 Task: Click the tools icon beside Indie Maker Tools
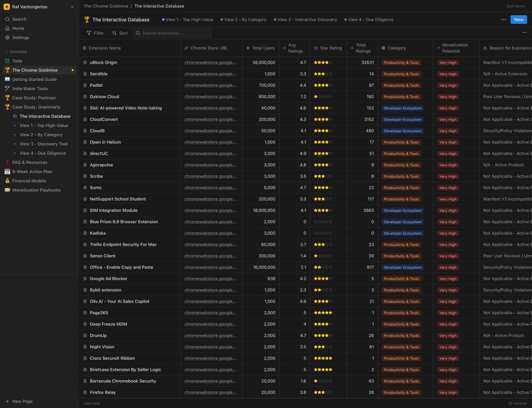pyautogui.click(x=7, y=88)
